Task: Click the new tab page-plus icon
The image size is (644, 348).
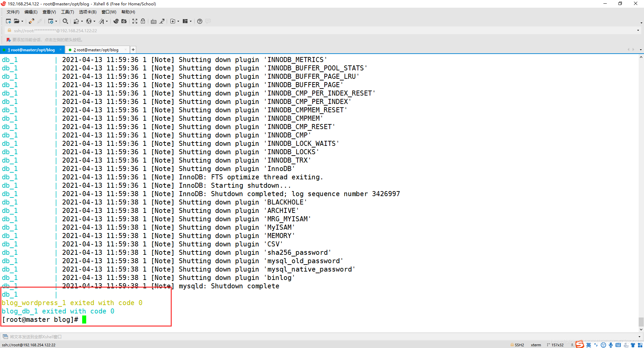Action: (x=173, y=21)
